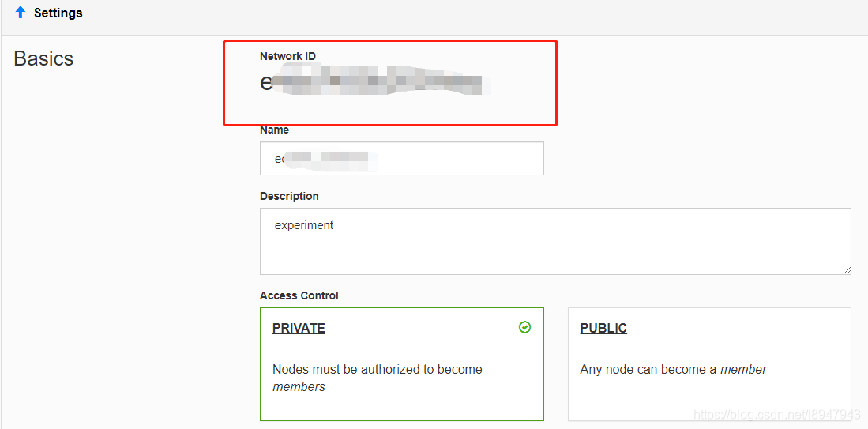The image size is (868, 429).
Task: Click "Any node can become a member" text
Action: (x=673, y=369)
